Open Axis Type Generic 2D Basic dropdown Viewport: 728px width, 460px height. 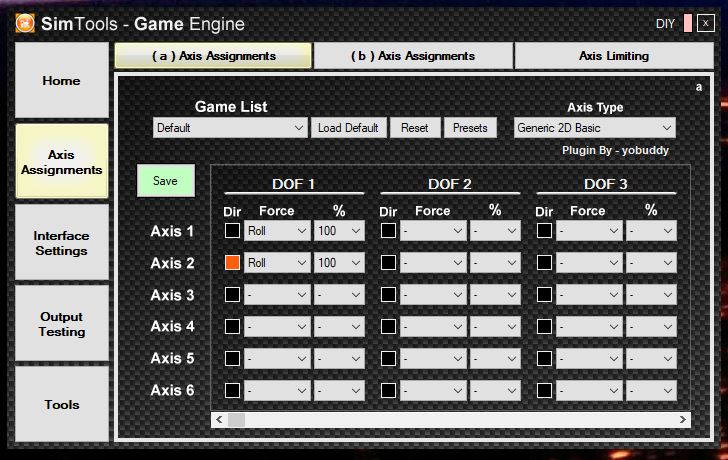point(594,128)
